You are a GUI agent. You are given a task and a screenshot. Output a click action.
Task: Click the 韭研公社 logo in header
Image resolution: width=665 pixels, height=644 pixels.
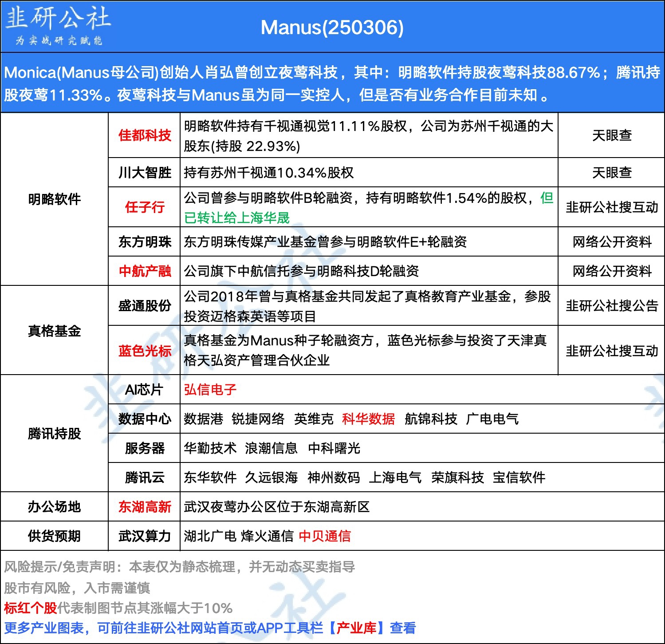pyautogui.click(x=58, y=26)
